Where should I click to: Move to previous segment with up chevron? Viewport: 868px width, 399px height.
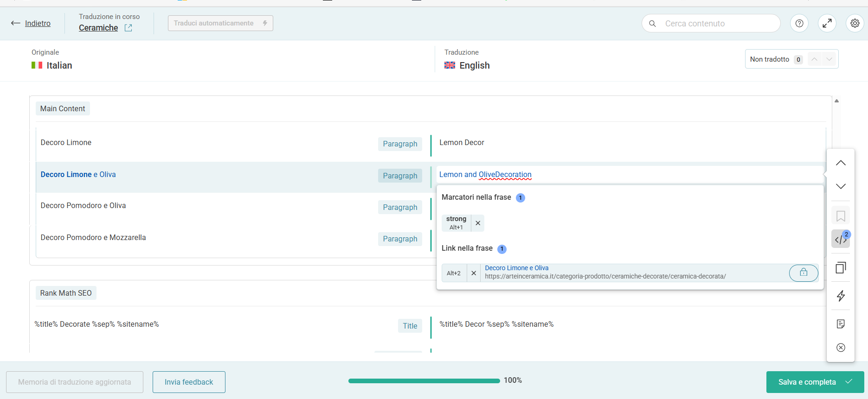[840, 163]
